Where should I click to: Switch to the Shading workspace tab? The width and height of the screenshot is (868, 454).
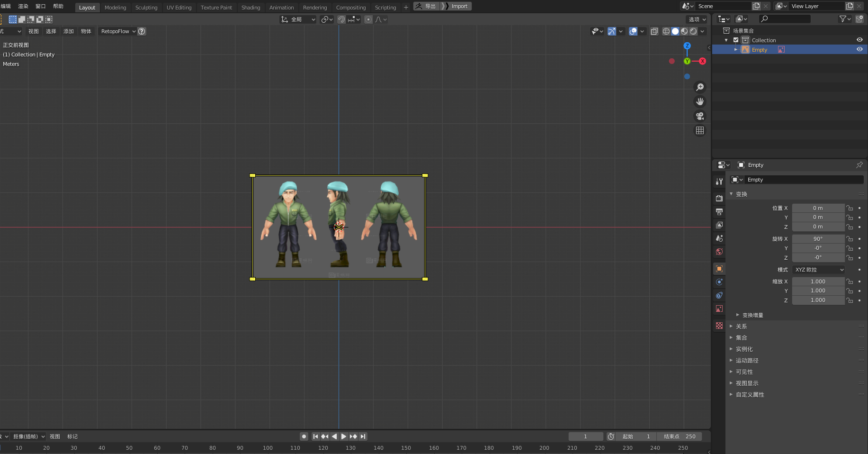click(251, 8)
